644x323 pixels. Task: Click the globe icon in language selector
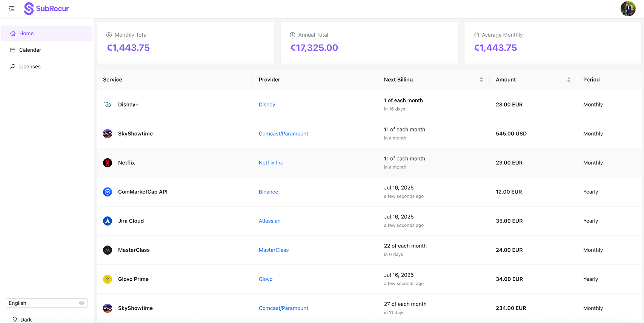coord(81,303)
